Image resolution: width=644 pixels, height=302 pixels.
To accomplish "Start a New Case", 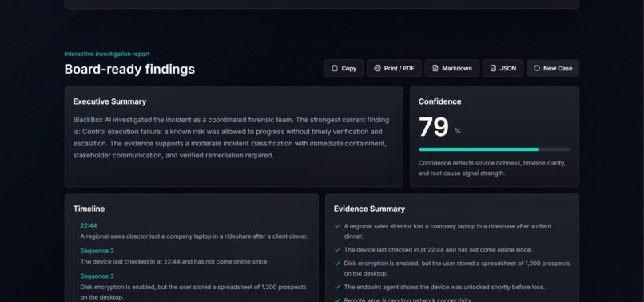I will point(553,68).
